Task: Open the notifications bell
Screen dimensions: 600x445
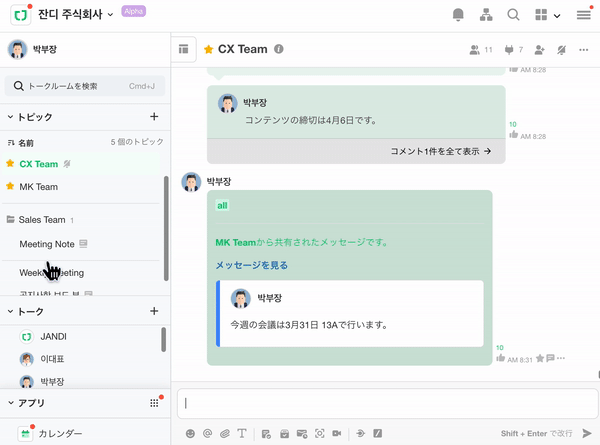Action: tap(458, 15)
